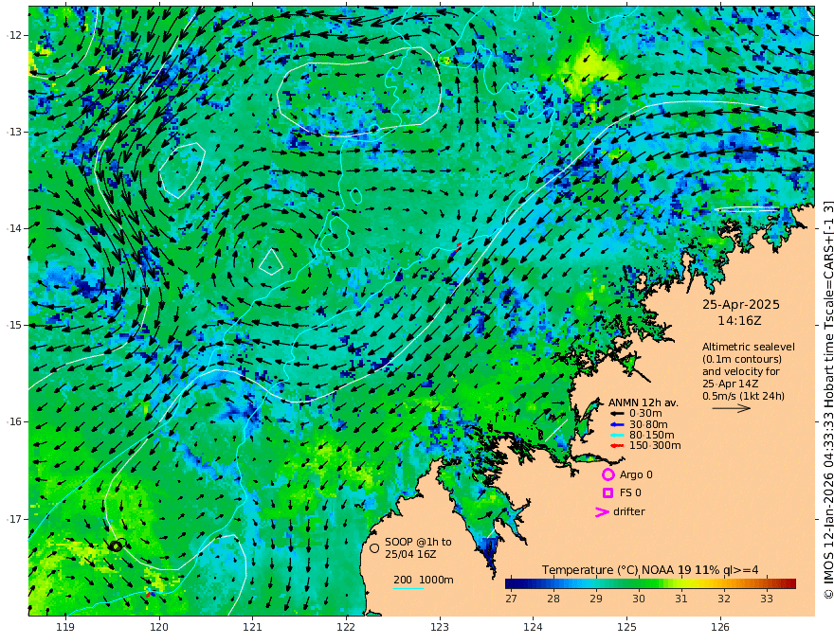Click the dark blue end of temperature colorbar
The height and width of the screenshot is (644, 834).
pos(512,584)
